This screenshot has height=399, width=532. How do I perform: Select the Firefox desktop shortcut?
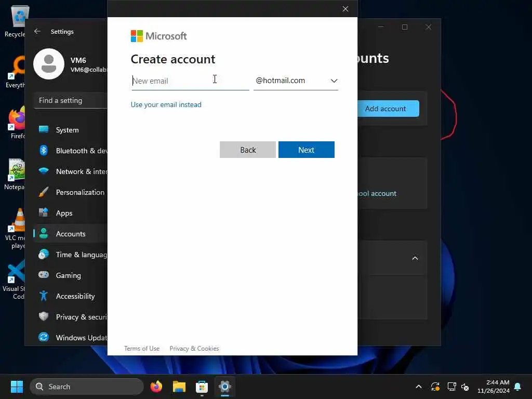point(15,123)
